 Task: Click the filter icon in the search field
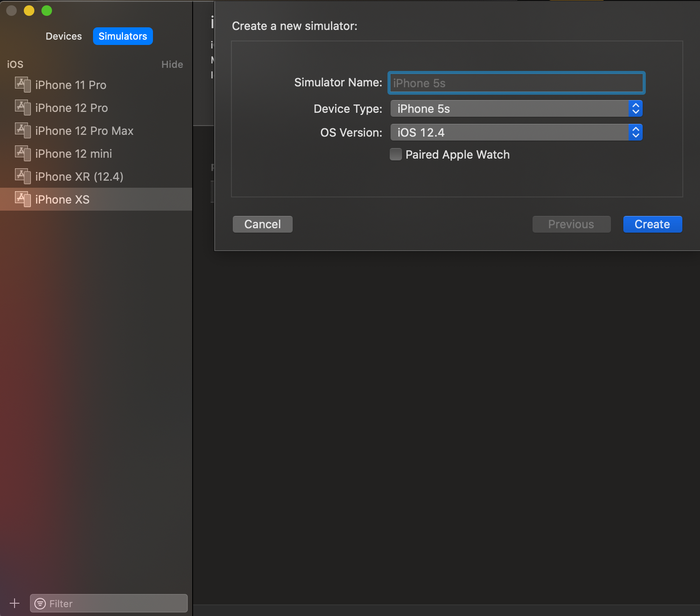[x=40, y=604]
